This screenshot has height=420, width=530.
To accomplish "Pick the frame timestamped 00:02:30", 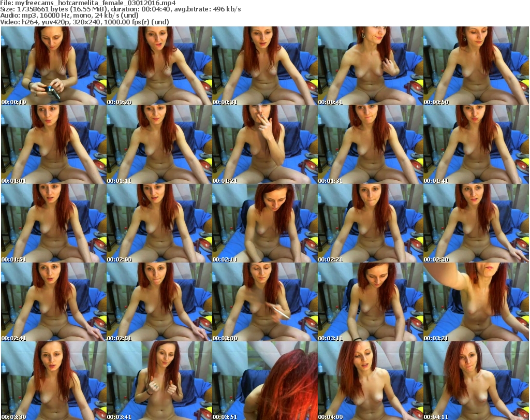I will tap(476, 223).
